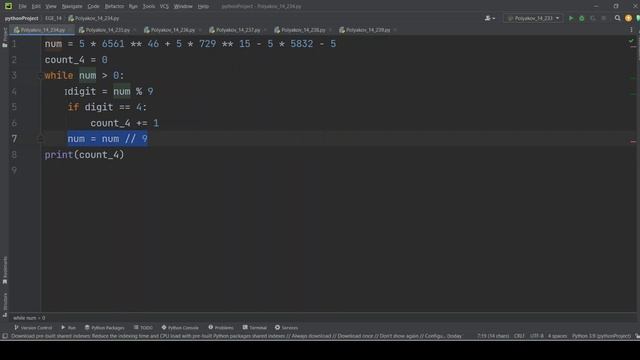Open the Refactor menu
The width and height of the screenshot is (640, 360).
tap(114, 6)
